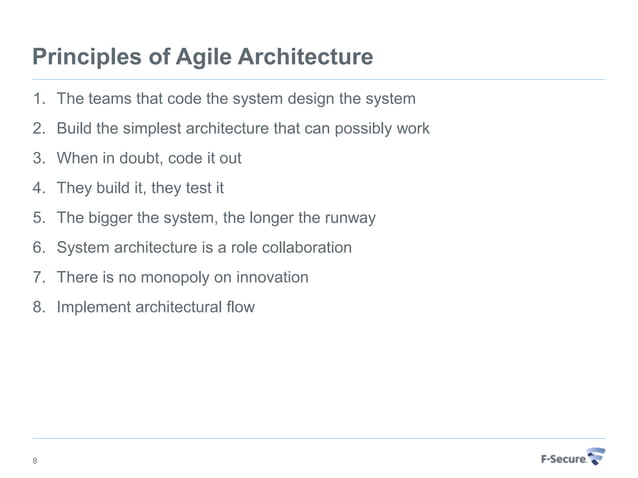638x478 pixels.
Task: Click the F-Secure shield logo icon
Action: pyautogui.click(x=597, y=458)
